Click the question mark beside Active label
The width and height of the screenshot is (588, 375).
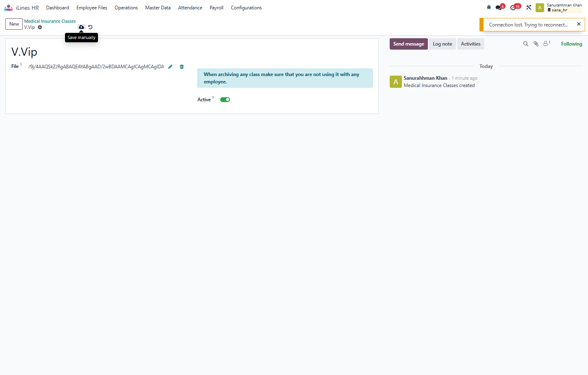pos(213,98)
